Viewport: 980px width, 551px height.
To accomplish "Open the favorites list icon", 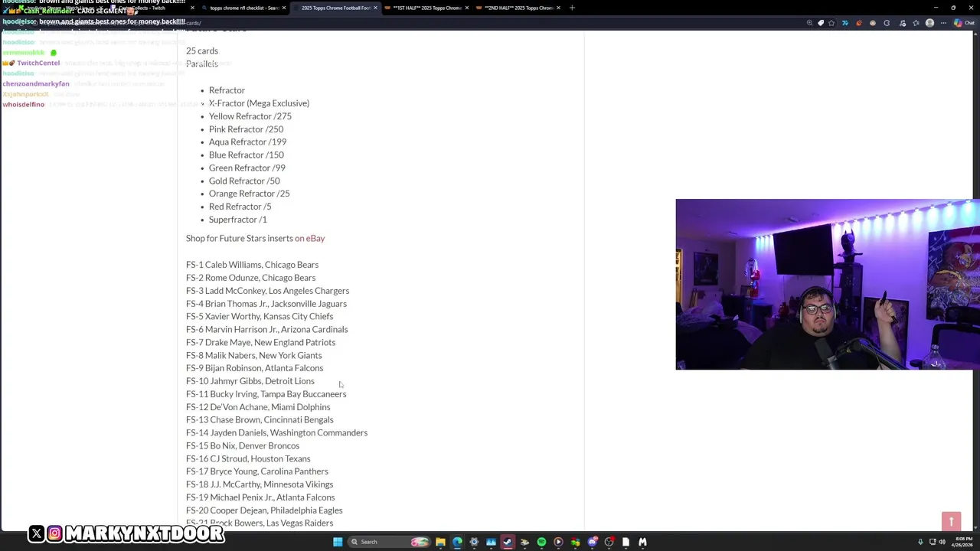I will pyautogui.click(x=916, y=23).
